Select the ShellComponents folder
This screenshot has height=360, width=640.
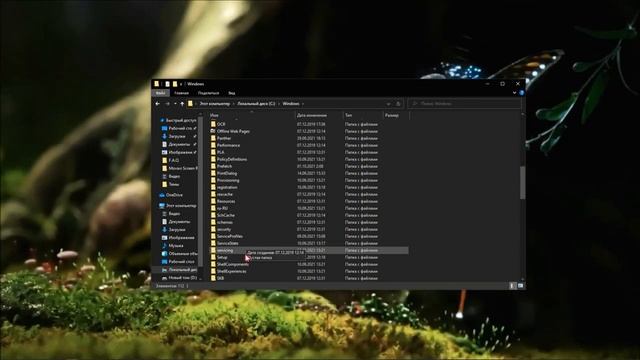232,264
